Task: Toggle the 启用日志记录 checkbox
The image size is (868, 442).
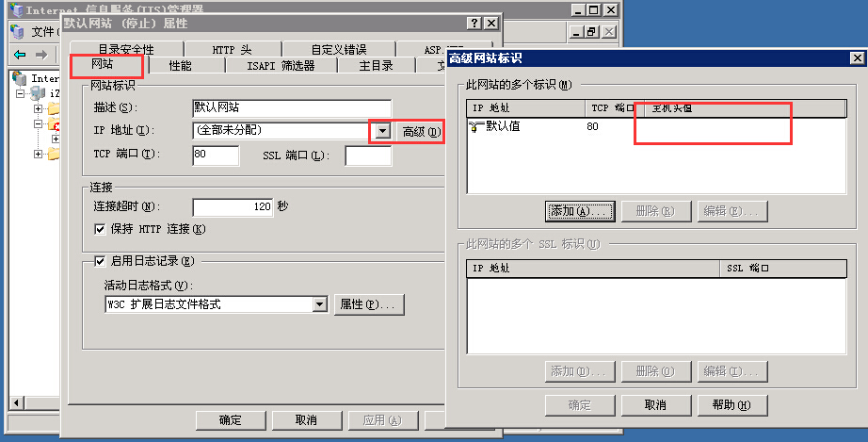Action: tap(100, 261)
